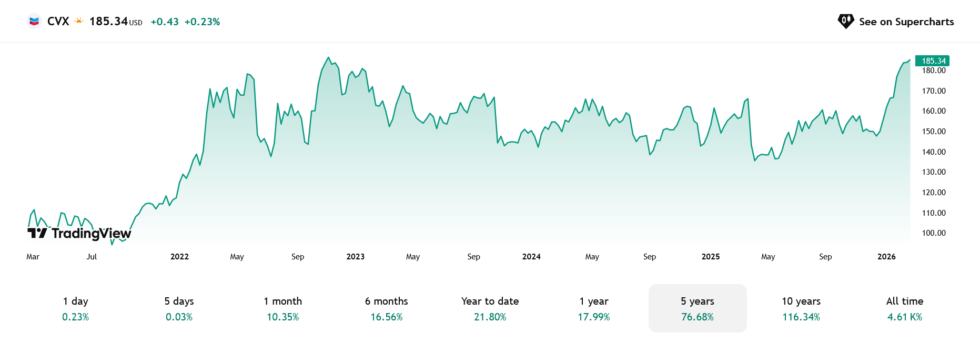Click the Chevron CVX logo icon

(x=34, y=22)
